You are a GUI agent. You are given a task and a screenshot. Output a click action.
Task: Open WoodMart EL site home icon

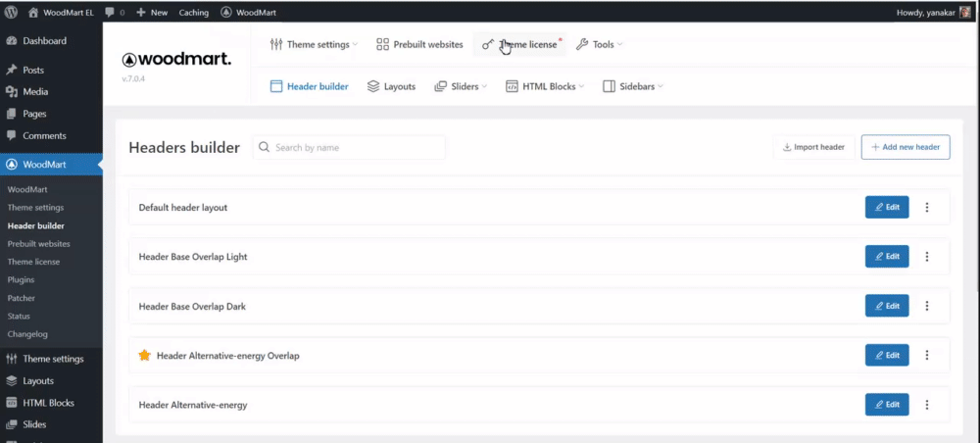coord(33,13)
